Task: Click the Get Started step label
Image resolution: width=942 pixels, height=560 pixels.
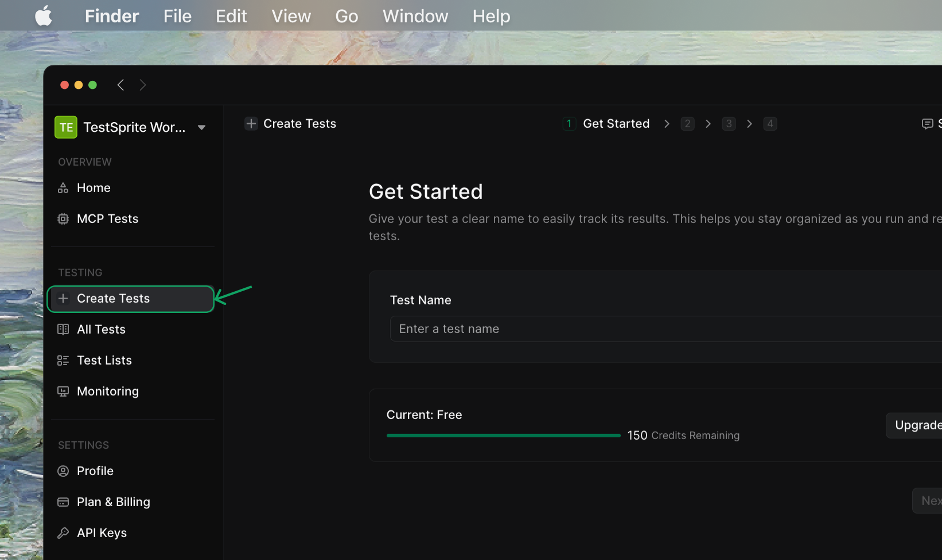Action: tap(616, 124)
